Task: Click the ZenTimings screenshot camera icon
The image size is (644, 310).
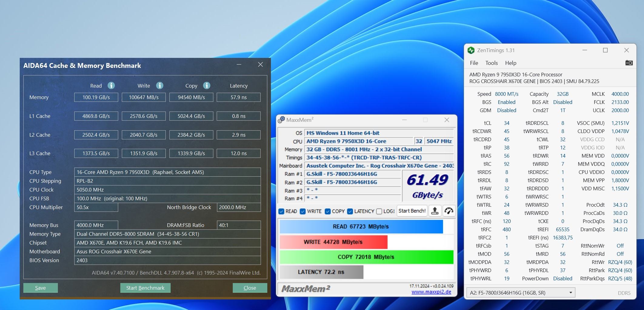Action: tap(629, 63)
